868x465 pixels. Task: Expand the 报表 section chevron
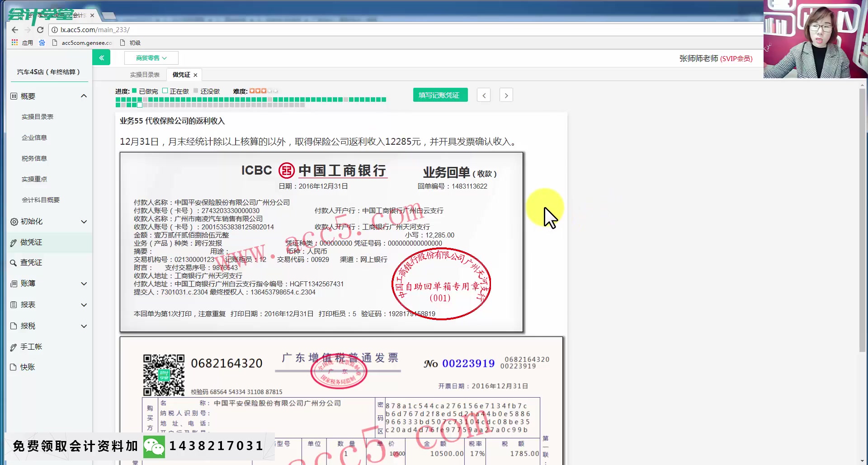click(84, 304)
